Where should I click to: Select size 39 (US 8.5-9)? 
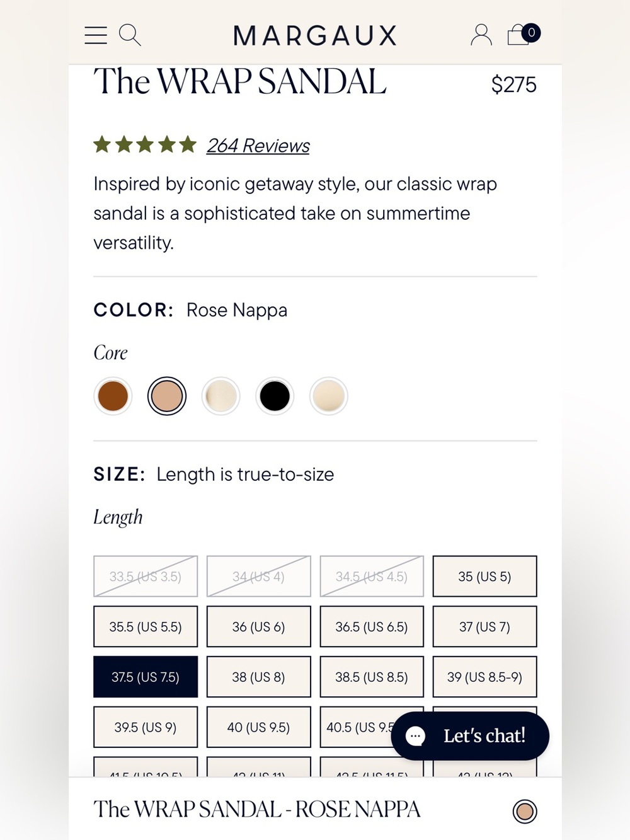[x=484, y=677]
